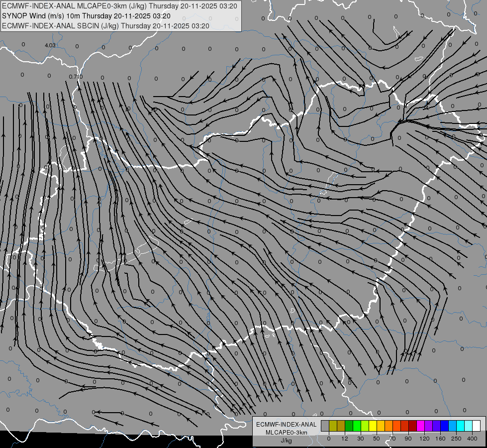Click the ECMWF-INDEX-ANAL SBCIN title line

pyautogui.click(x=105, y=26)
